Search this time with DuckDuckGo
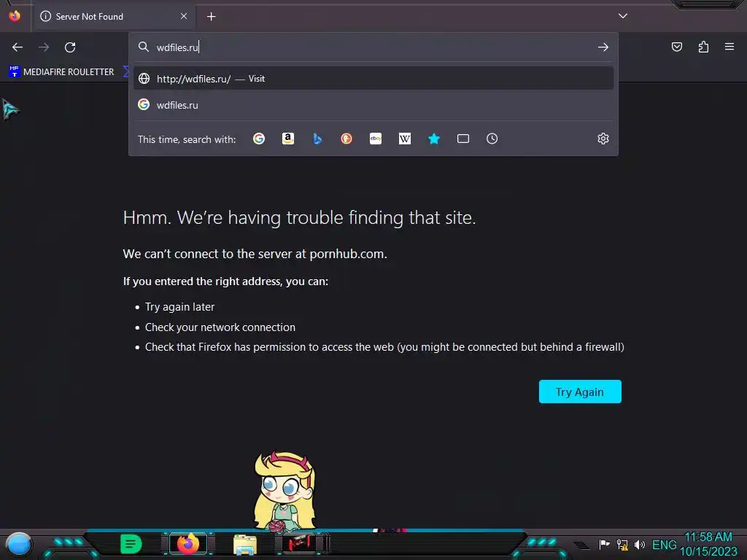The width and height of the screenshot is (747, 560). pos(347,139)
